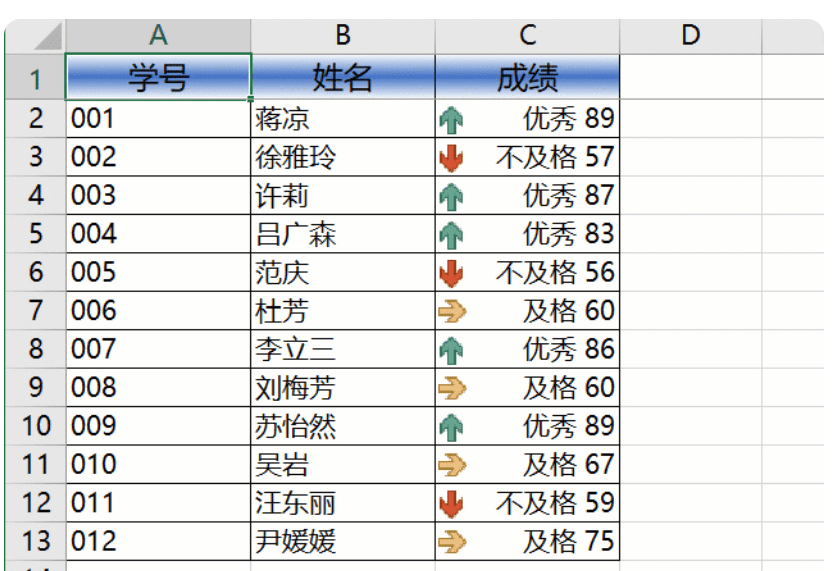The image size is (832, 571).
Task: Select the name cell 汪东丽
Action: click(x=343, y=503)
